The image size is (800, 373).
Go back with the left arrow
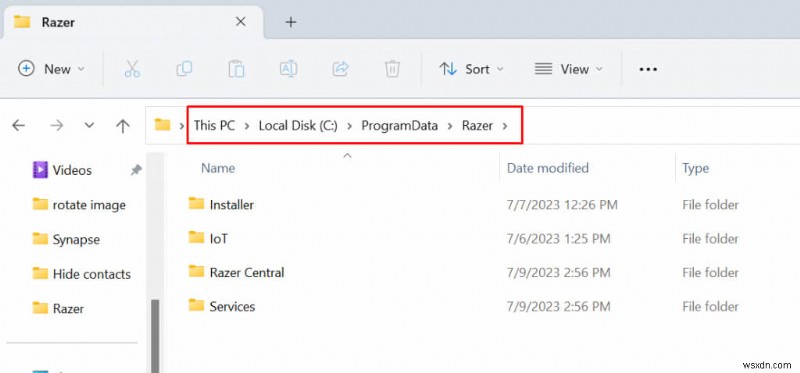point(18,126)
